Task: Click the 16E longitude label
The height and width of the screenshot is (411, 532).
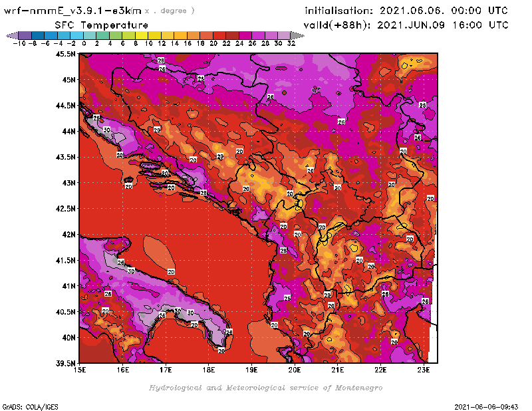Action: pos(123,370)
